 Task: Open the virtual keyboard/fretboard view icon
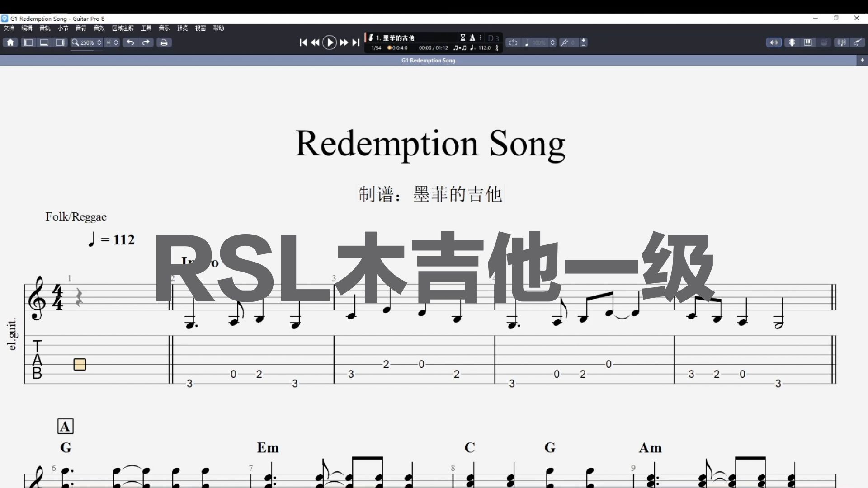coord(808,42)
